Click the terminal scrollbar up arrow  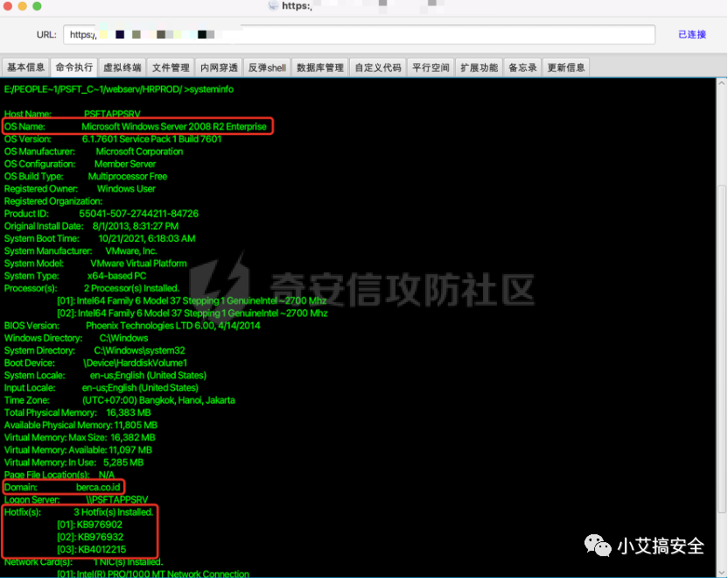pos(722,83)
